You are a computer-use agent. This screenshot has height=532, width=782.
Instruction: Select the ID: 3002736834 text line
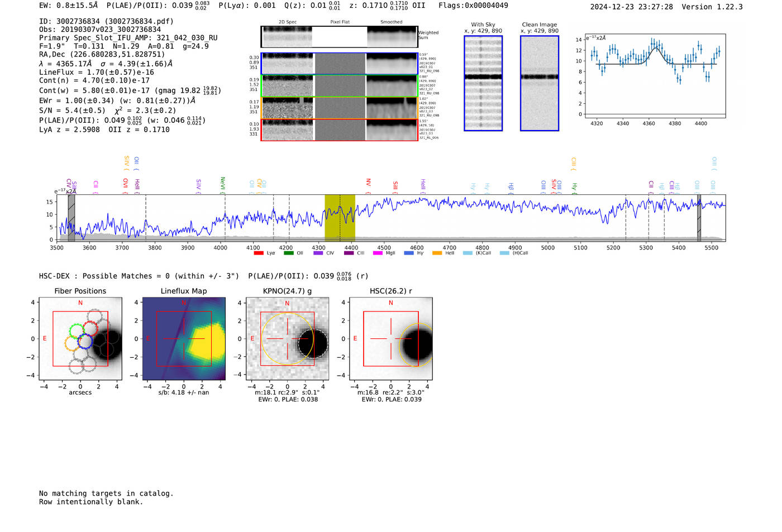tap(106, 21)
